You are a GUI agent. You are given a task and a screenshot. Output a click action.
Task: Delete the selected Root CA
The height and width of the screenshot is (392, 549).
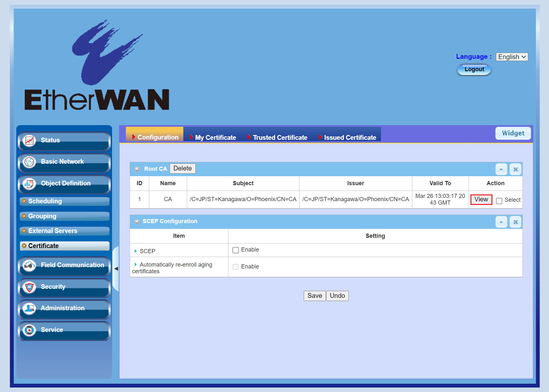pos(183,169)
